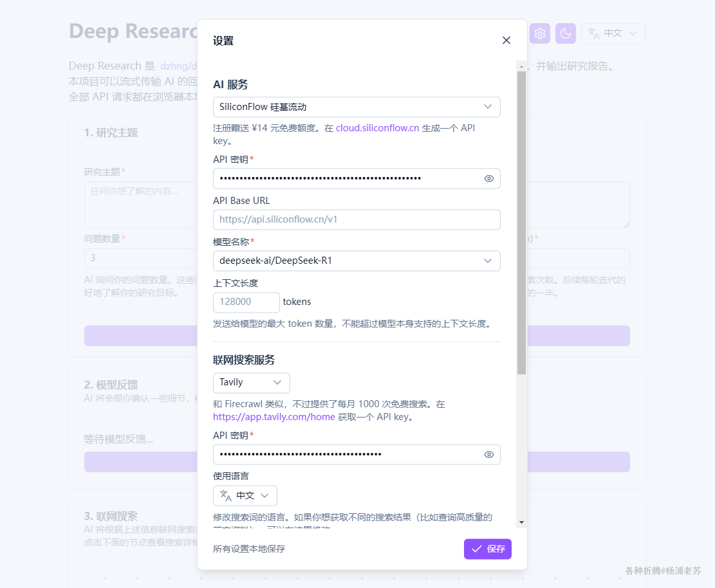
Task: Open the header language selector showing 中文
Action: coord(613,33)
